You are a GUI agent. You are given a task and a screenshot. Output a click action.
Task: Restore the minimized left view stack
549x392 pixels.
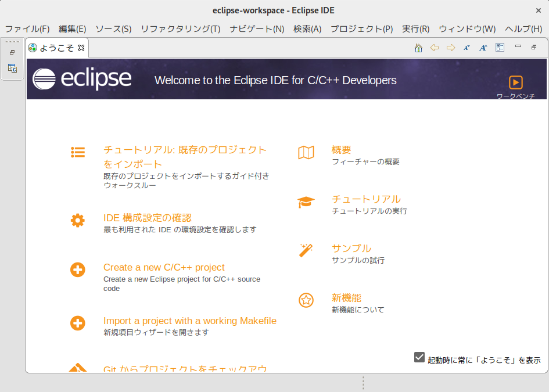(x=12, y=52)
